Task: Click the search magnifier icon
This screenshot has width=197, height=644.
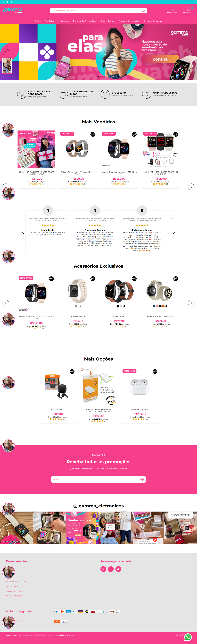Action: pos(143,10)
